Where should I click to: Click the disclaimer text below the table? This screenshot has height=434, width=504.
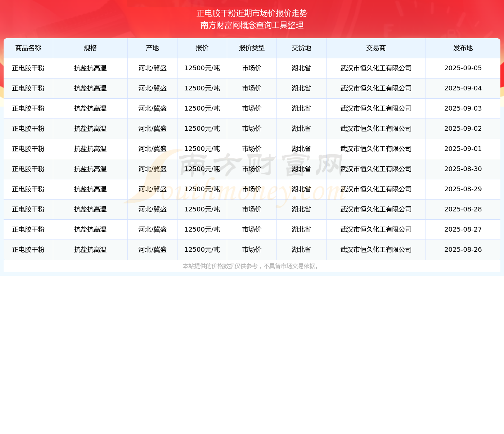tap(252, 266)
